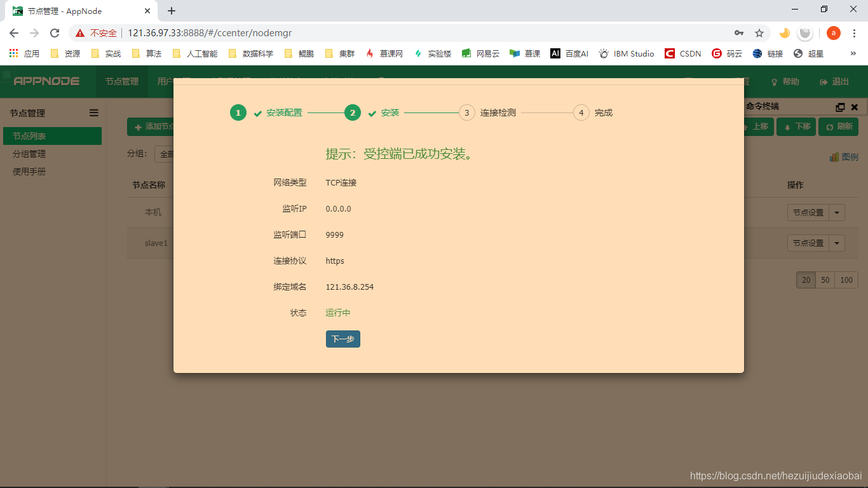868x488 pixels.
Task: Bookmark this page with the star icon
Action: [759, 33]
